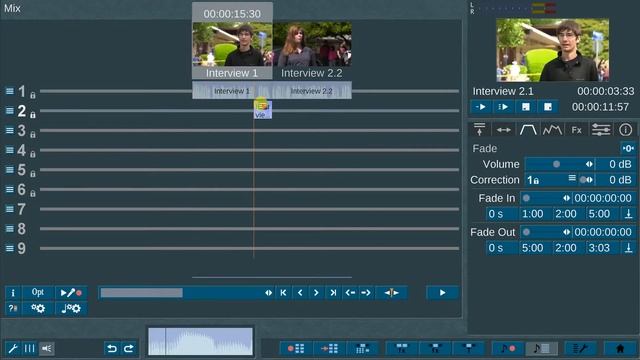Play the sample with the dotted play button
This screenshot has height=360, width=640.
(503, 107)
